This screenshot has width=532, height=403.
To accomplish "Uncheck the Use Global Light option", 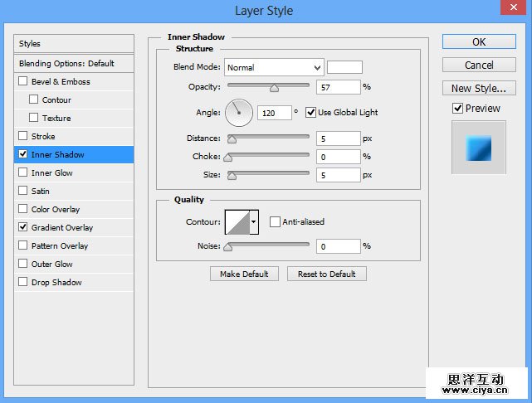I will [x=311, y=112].
